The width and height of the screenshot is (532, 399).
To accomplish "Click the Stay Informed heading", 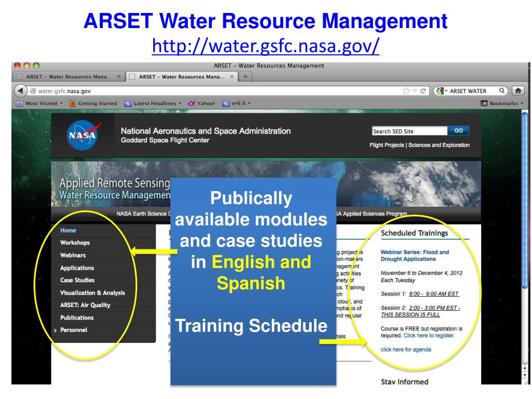I will [x=404, y=382].
